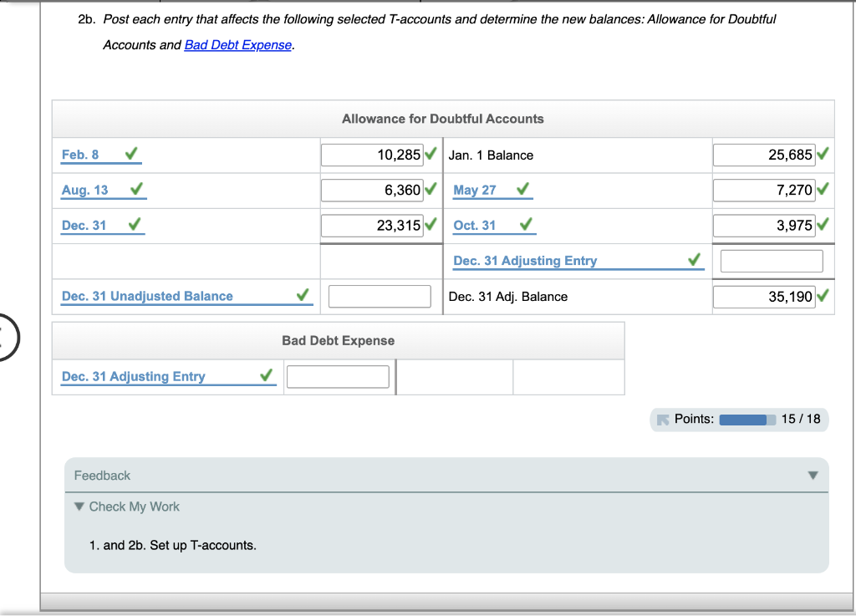Open Dec. 31 Adjusting Entry dropdown in Allowance account
Viewport: 856px width, 616px height.
click(578, 261)
